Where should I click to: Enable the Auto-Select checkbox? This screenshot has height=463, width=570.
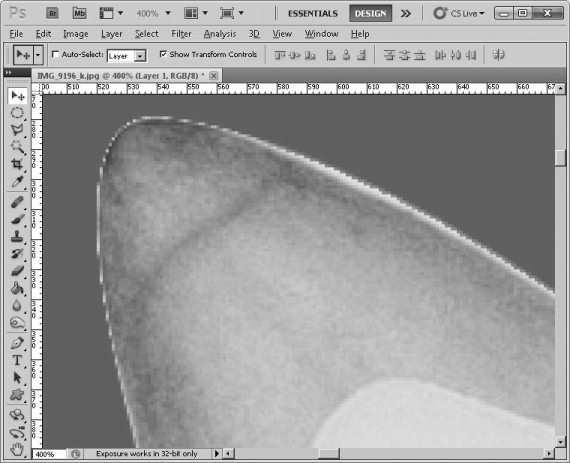point(55,54)
